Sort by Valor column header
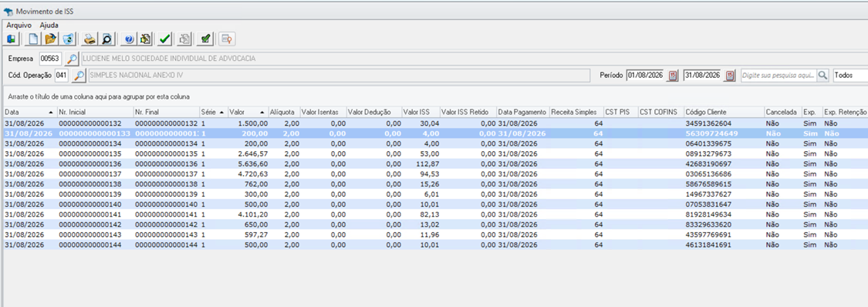Image resolution: width=868 pixels, height=307 pixels. [248, 112]
